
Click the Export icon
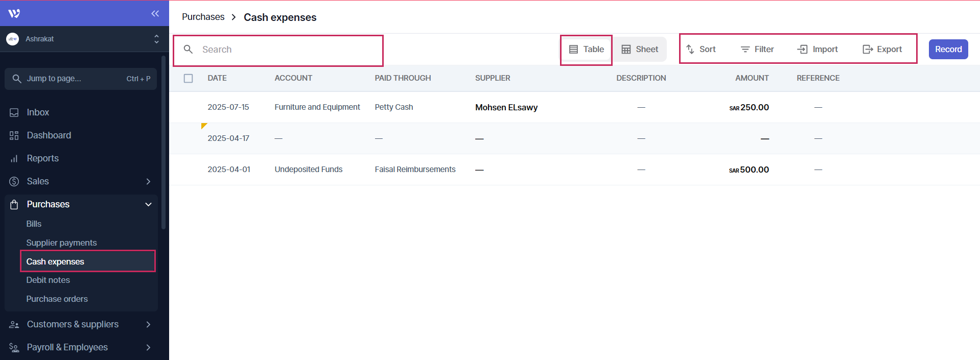coord(868,50)
